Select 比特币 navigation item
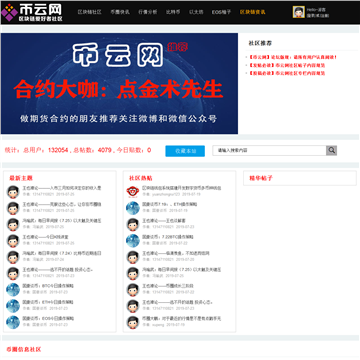 pyautogui.click(x=173, y=12)
